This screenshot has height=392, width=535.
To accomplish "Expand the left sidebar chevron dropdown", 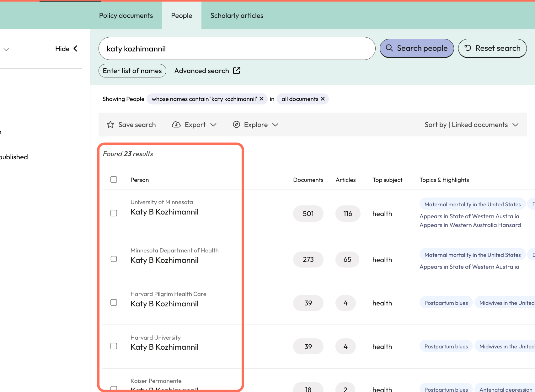I will pos(6,50).
